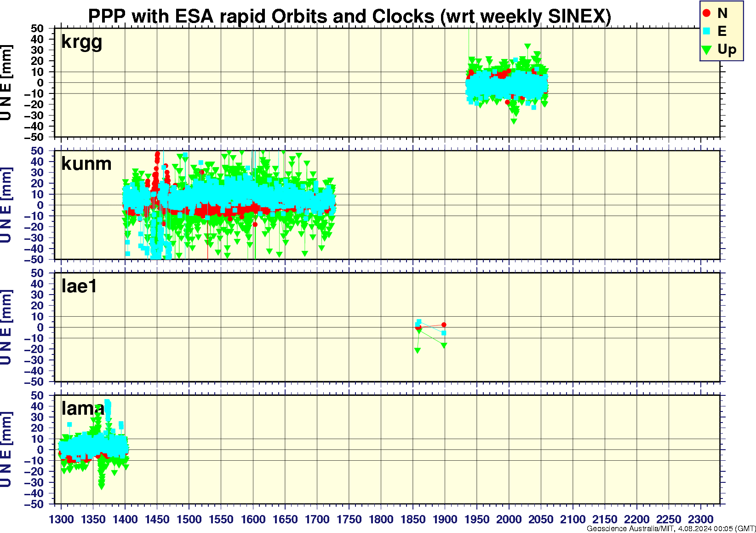Click the x-axis label 2200
Viewport: 756px width, 533px height.
point(636,519)
